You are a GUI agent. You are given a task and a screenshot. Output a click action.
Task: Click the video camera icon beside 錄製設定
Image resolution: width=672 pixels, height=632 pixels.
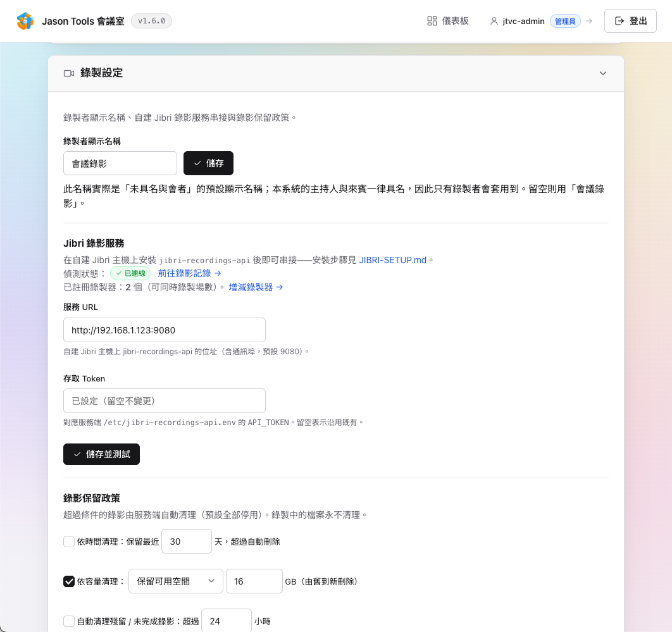69,73
